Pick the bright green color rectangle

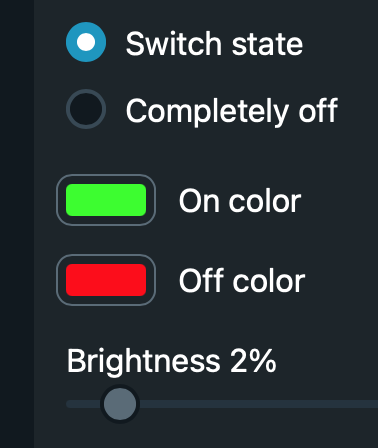pyautogui.click(x=106, y=200)
